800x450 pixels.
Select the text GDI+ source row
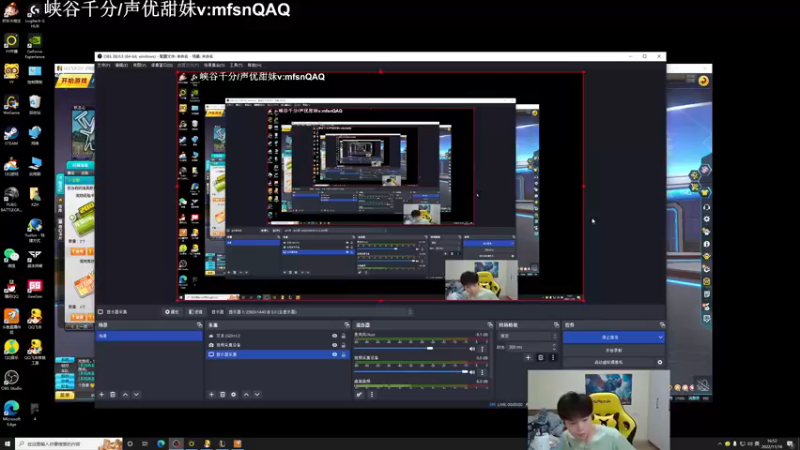click(x=278, y=336)
